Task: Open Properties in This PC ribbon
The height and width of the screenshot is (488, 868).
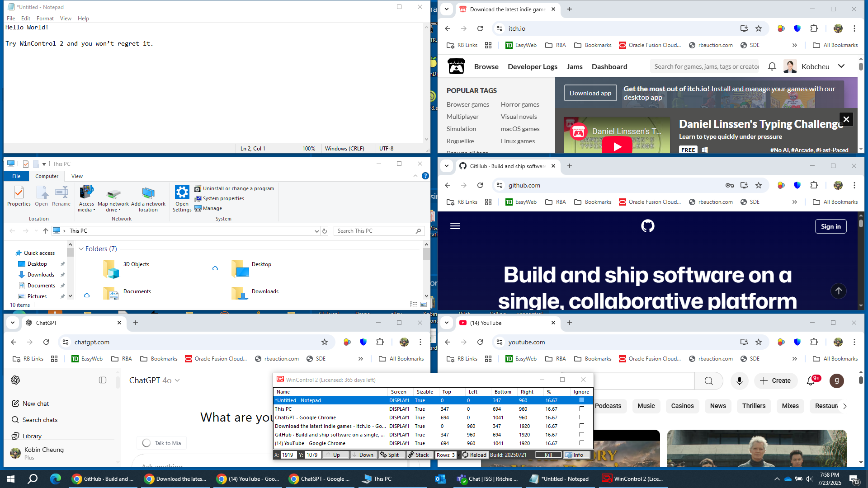Action: pyautogui.click(x=19, y=196)
